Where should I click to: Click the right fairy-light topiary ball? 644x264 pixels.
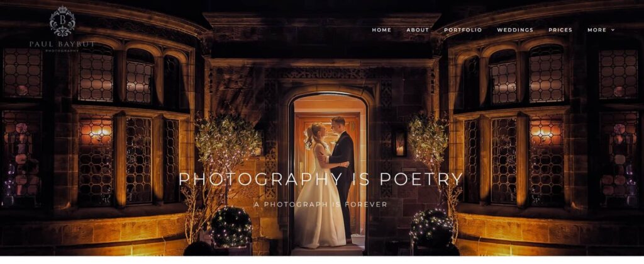coord(433,227)
